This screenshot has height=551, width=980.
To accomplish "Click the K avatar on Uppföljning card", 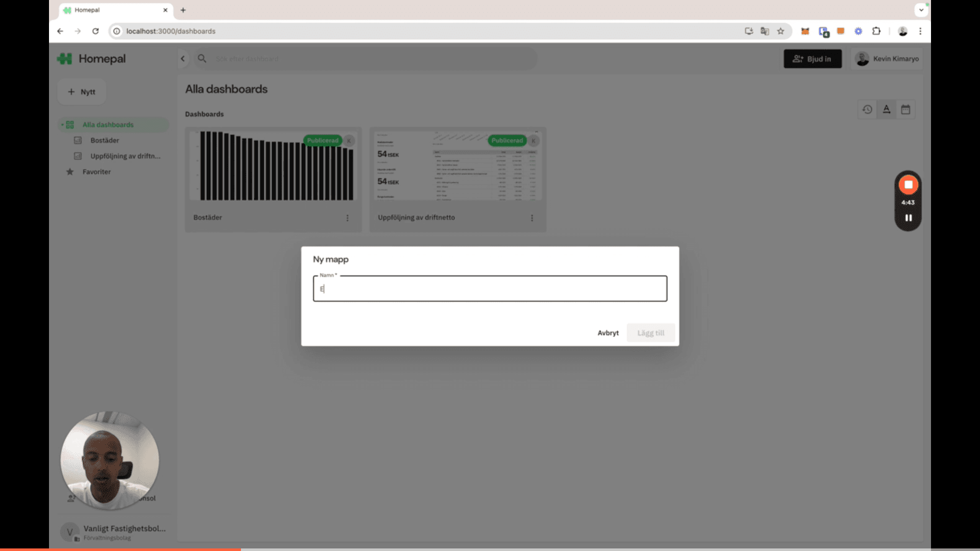I will click(x=533, y=140).
